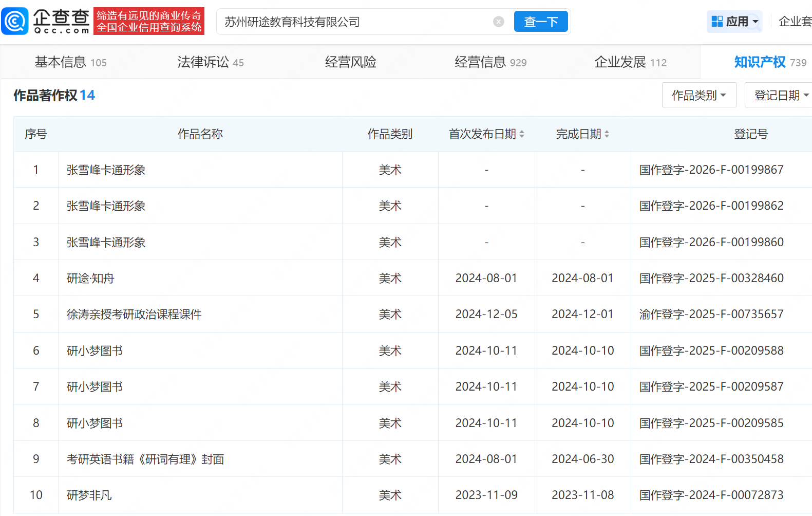Click registration number 国作登字-2025-F-00209585
Image resolution: width=812 pixels, height=516 pixels.
point(711,423)
